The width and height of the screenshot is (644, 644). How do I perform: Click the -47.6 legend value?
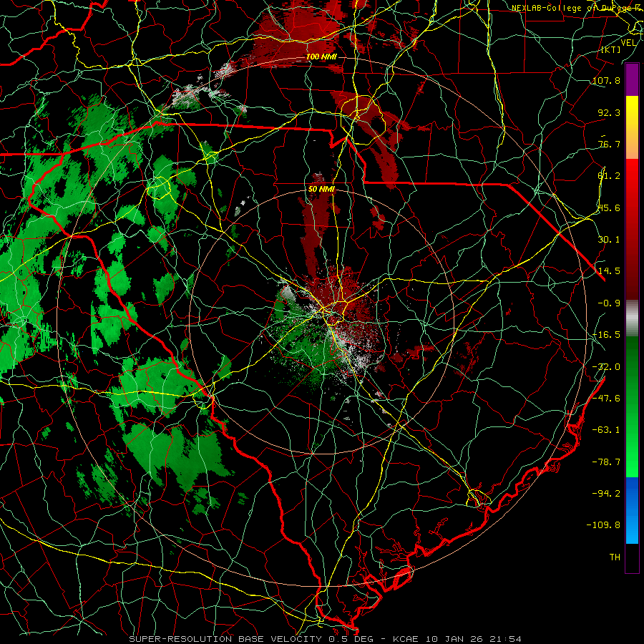(606, 399)
